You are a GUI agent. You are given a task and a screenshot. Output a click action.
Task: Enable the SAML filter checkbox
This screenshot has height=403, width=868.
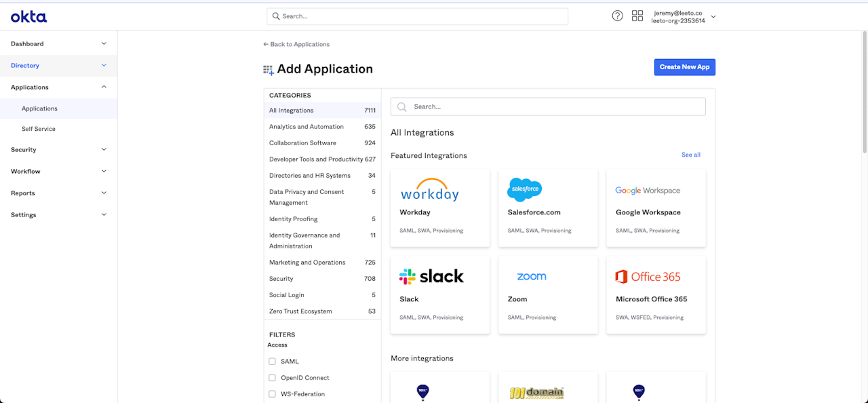point(272,362)
